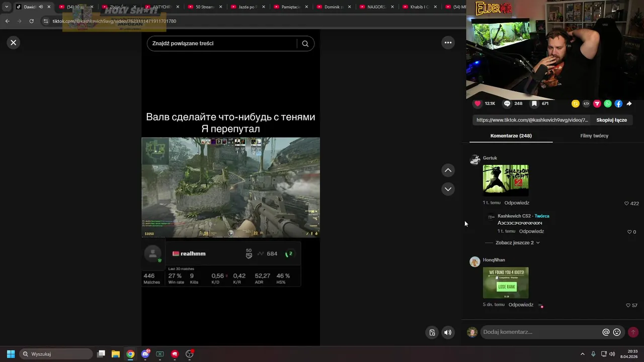644x362 pixels.
Task: Reply to HonqNhan's comment via Odpowiedz
Action: [x=521, y=305]
